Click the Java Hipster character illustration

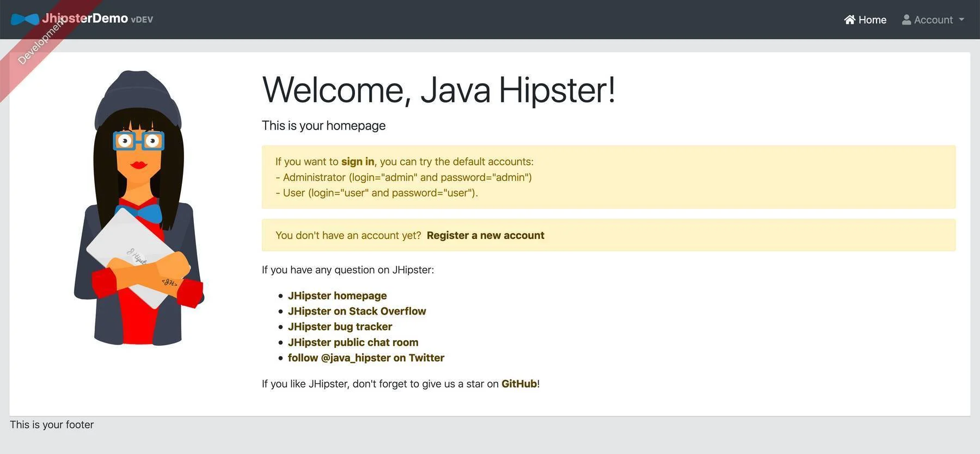(139, 207)
